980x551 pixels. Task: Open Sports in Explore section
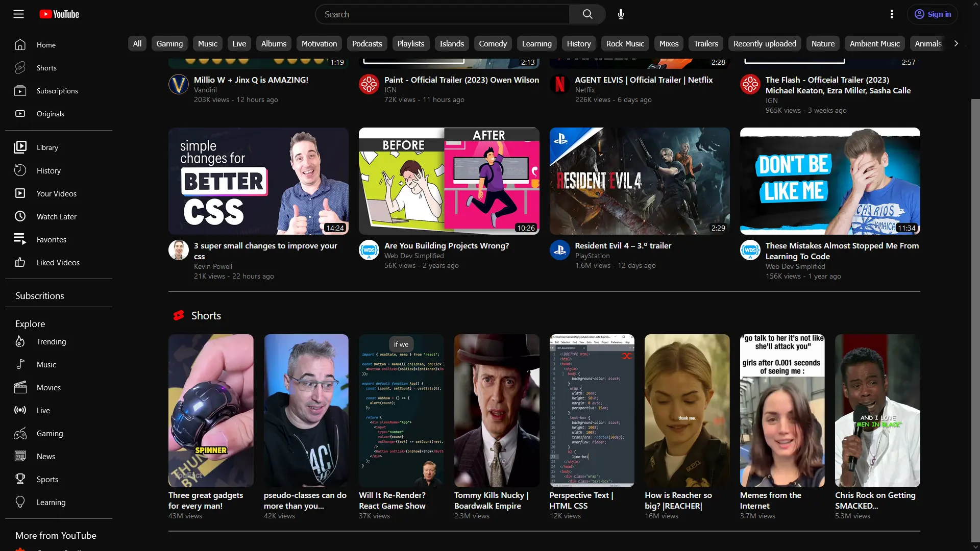click(x=59, y=479)
